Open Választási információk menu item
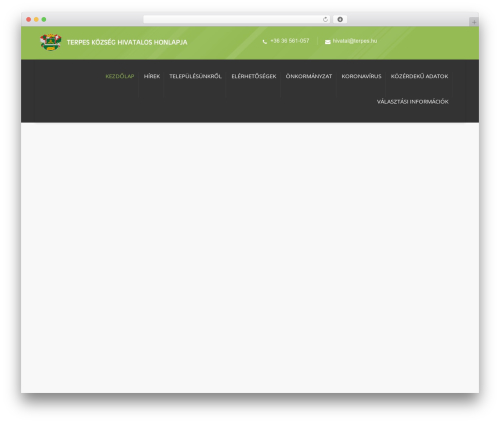The width and height of the screenshot is (500, 423). coord(413,102)
